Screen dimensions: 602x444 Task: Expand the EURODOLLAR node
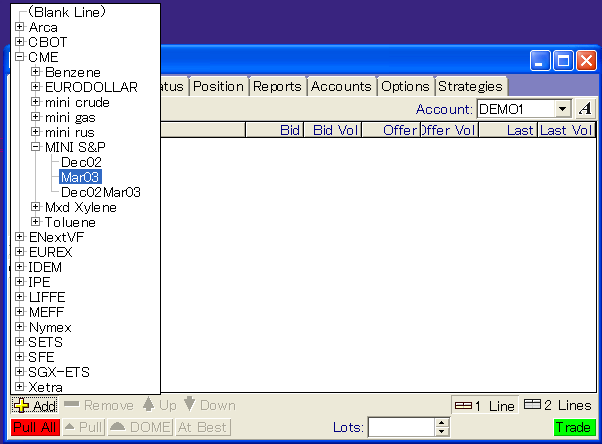click(x=35, y=87)
